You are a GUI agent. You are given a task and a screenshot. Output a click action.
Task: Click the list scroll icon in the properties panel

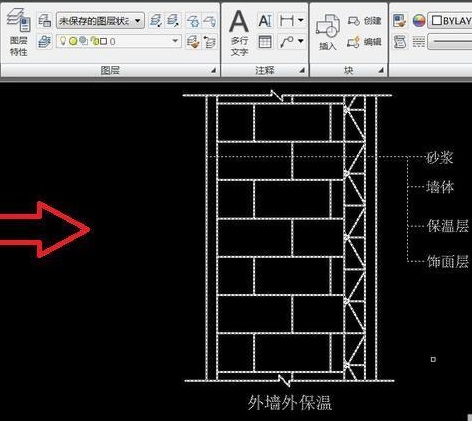[400, 42]
